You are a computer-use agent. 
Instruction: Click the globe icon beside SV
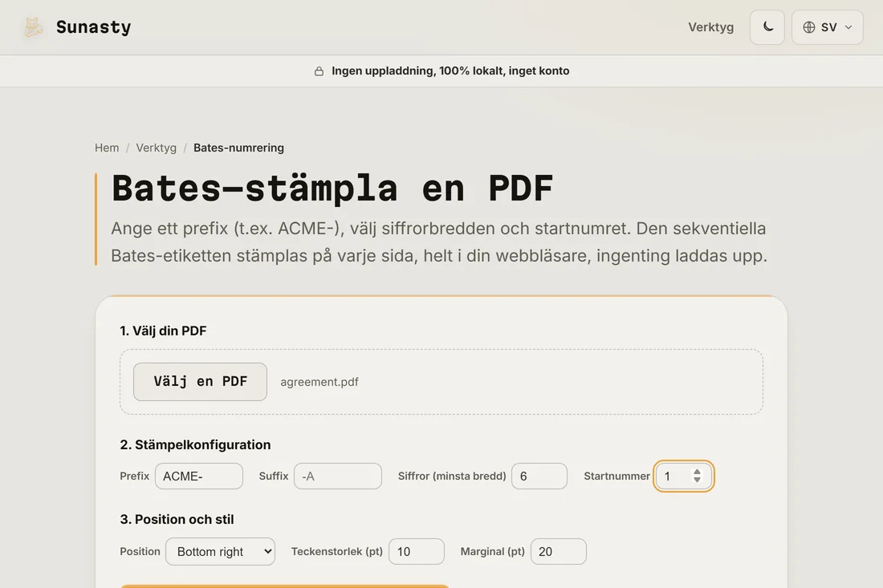pyautogui.click(x=808, y=27)
